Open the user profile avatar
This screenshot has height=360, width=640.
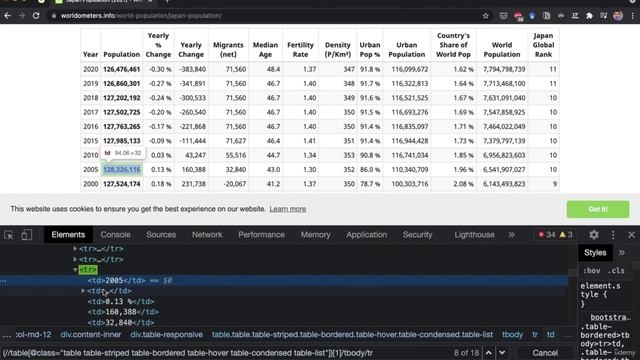click(x=618, y=16)
